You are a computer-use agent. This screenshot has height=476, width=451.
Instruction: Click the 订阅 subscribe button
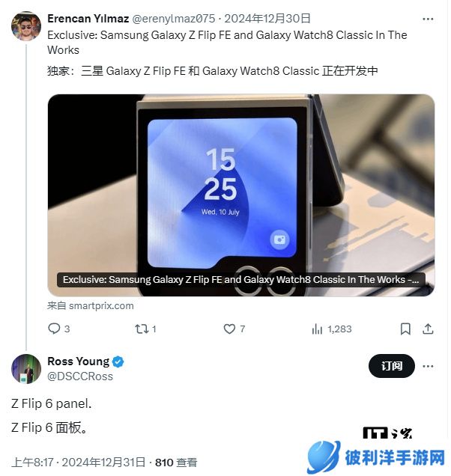point(392,366)
